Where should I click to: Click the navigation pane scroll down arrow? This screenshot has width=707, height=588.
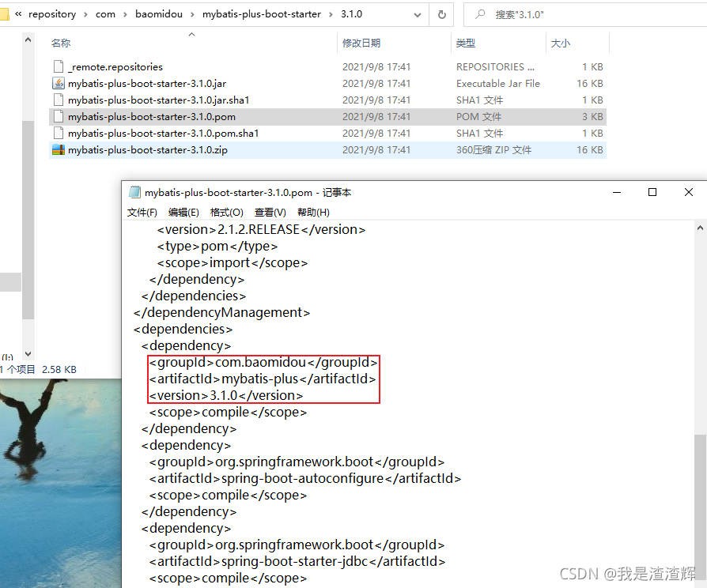tap(28, 354)
